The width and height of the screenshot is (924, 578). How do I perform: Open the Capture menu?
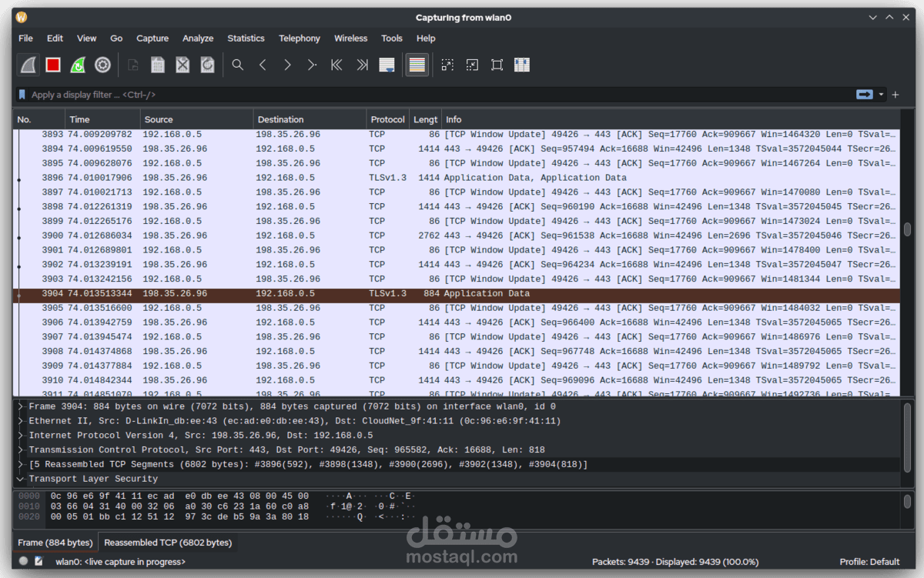[152, 38]
